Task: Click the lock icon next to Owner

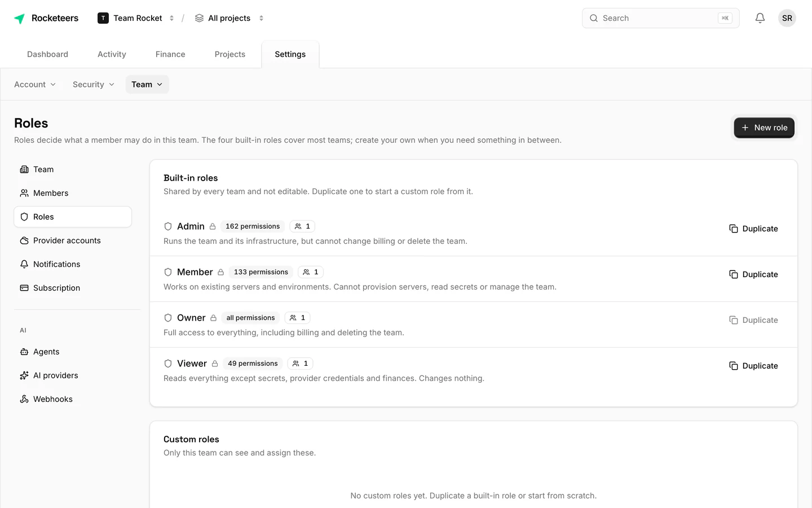Action: point(214,318)
